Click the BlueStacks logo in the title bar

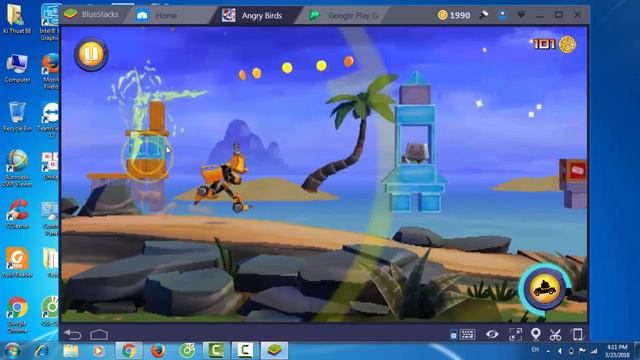(x=71, y=14)
